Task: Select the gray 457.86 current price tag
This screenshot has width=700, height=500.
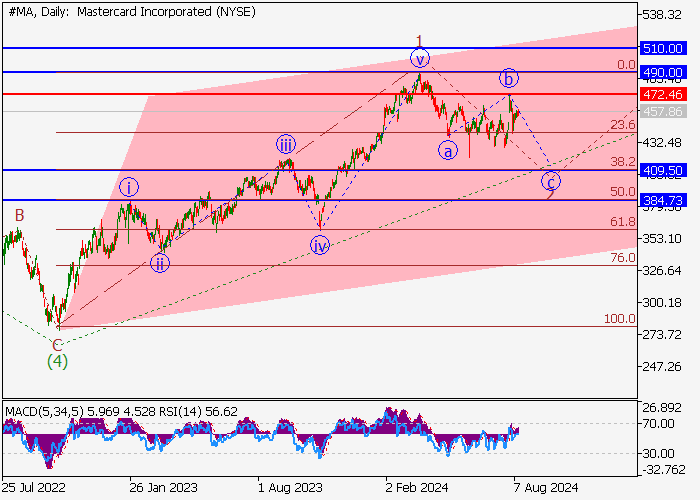Action: click(x=662, y=111)
